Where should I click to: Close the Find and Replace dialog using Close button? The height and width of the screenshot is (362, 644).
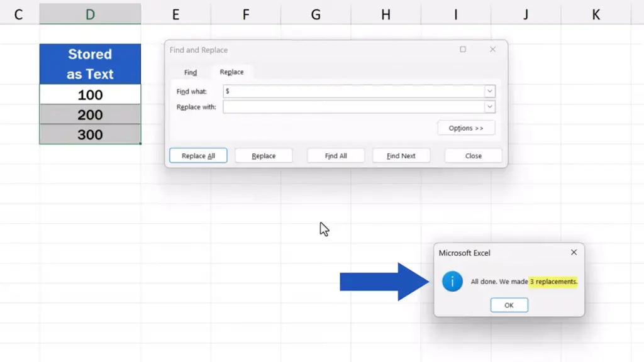(473, 156)
